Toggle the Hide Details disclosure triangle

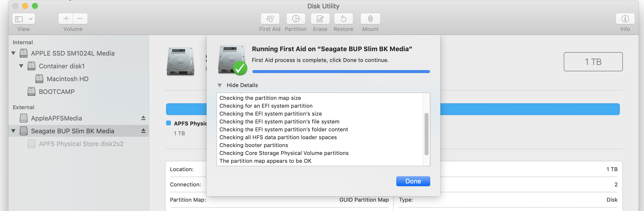pyautogui.click(x=219, y=85)
